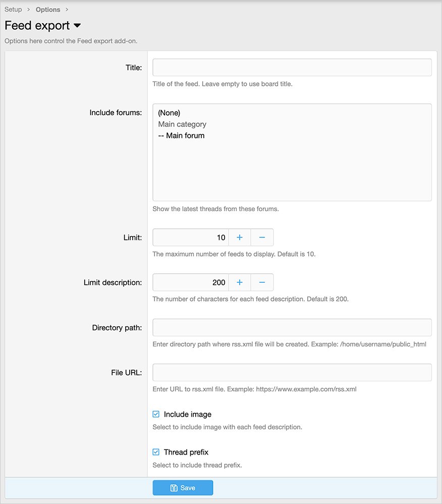Click the File URL input field
The height and width of the screenshot is (504, 442).
(x=292, y=372)
